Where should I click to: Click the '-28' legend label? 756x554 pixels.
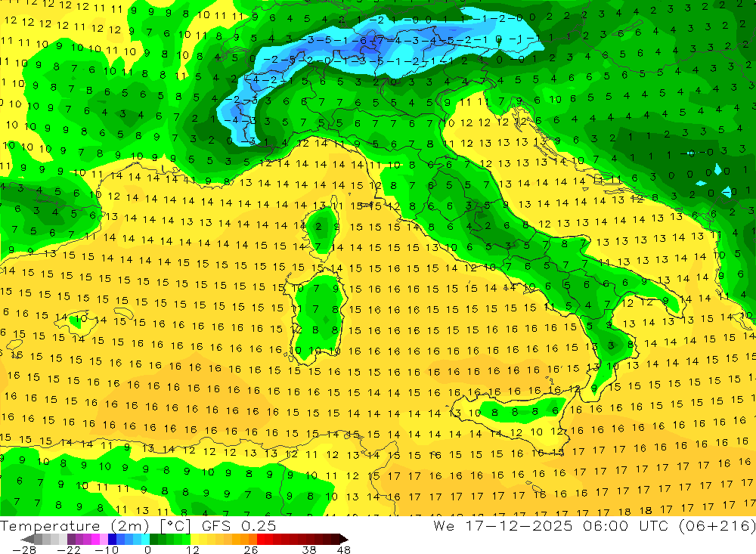point(23,549)
